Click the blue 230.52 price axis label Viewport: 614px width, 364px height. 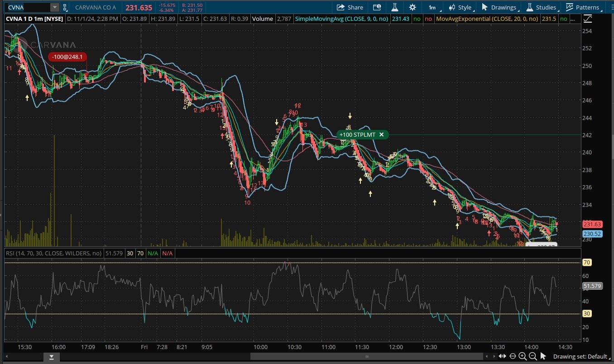point(592,234)
